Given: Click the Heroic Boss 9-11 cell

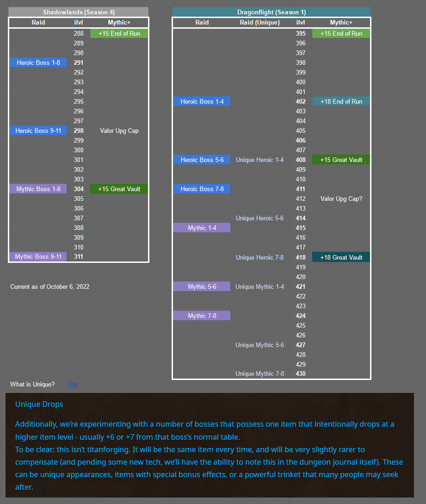Looking at the screenshot, I should click(x=38, y=131).
